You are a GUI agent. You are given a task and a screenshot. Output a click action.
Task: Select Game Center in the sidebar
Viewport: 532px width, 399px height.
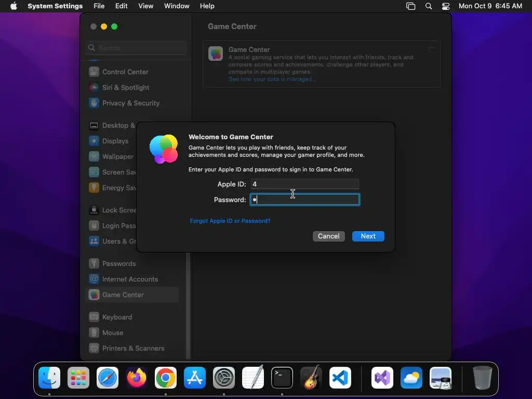click(132, 295)
